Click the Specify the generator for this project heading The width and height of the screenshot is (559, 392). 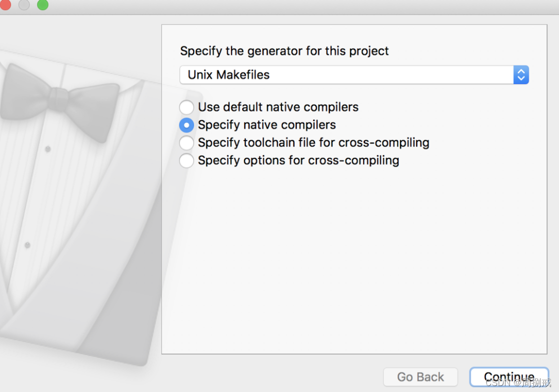click(x=284, y=51)
